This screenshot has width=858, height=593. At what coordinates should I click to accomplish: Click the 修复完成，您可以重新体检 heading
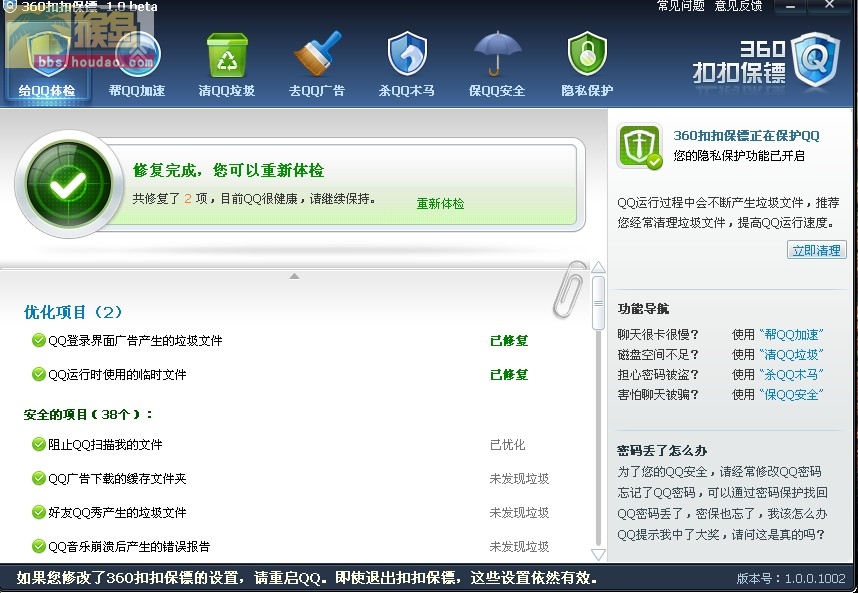[228, 170]
